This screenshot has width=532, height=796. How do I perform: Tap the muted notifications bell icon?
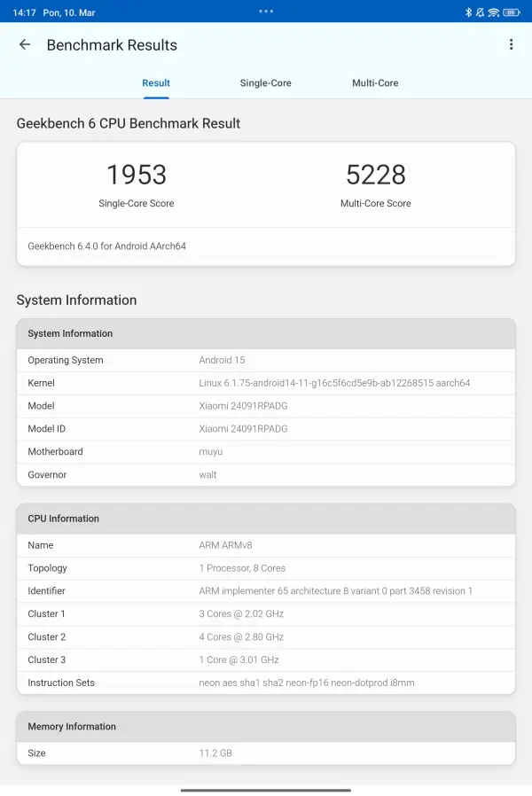click(x=481, y=12)
